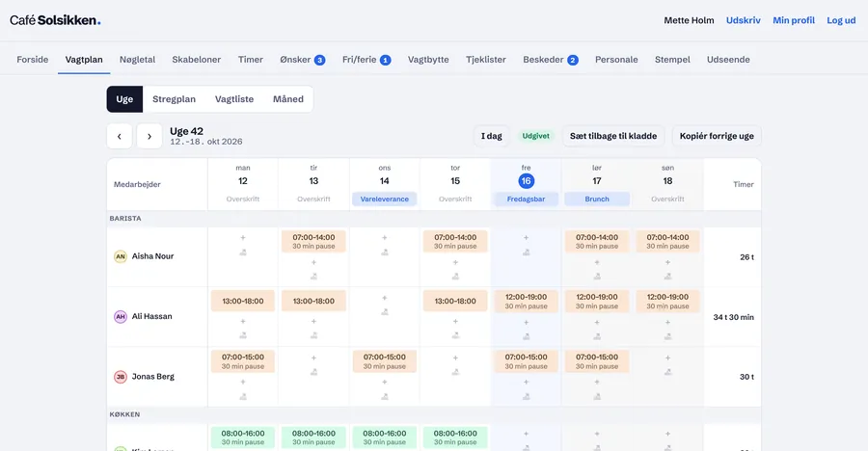Open the Timer tab
868x451 pixels.
pos(251,59)
